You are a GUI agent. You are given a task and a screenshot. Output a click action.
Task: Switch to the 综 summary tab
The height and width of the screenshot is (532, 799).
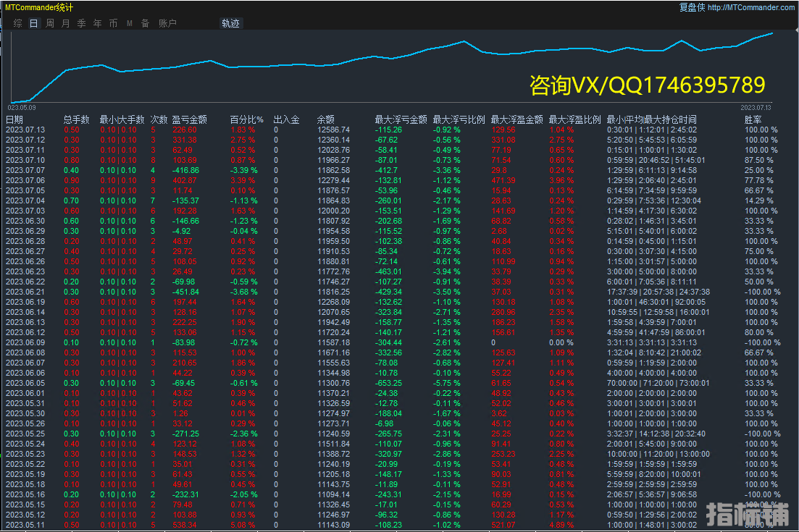click(18, 23)
